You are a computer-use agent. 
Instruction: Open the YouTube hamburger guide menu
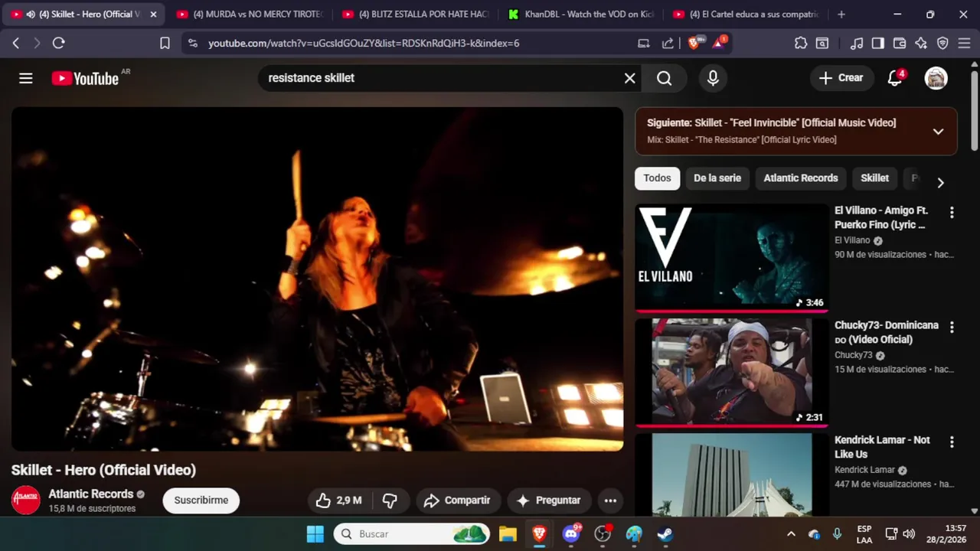coord(26,78)
